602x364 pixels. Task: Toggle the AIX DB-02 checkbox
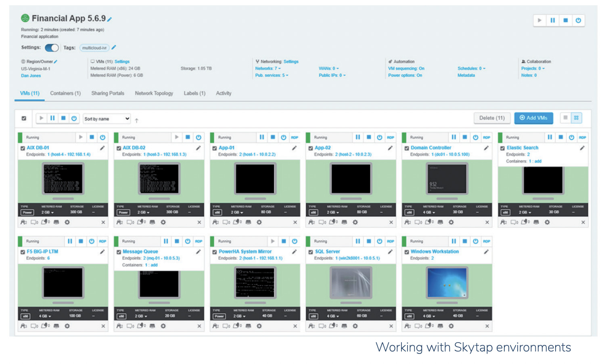point(119,148)
